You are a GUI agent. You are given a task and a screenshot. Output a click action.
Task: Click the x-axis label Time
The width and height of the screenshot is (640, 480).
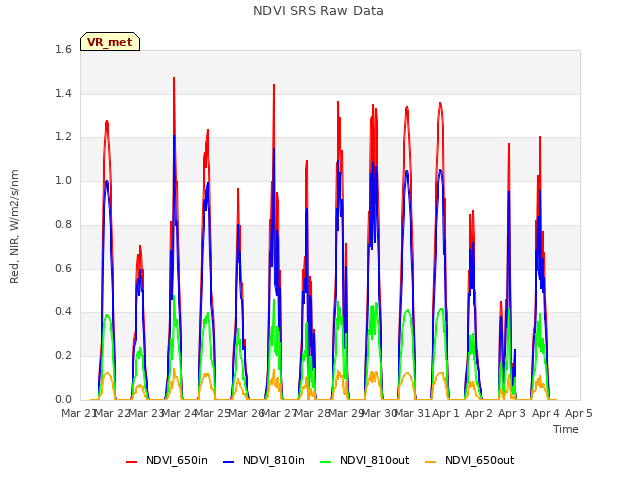click(566, 429)
